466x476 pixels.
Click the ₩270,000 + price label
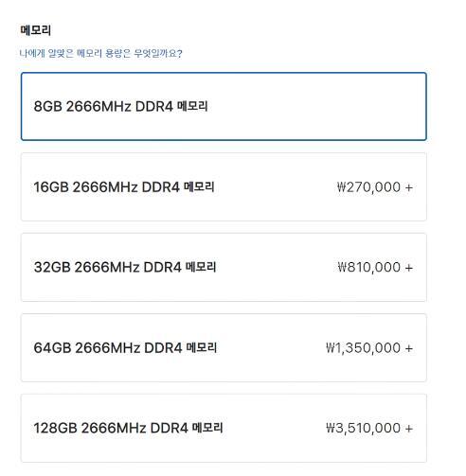point(375,187)
